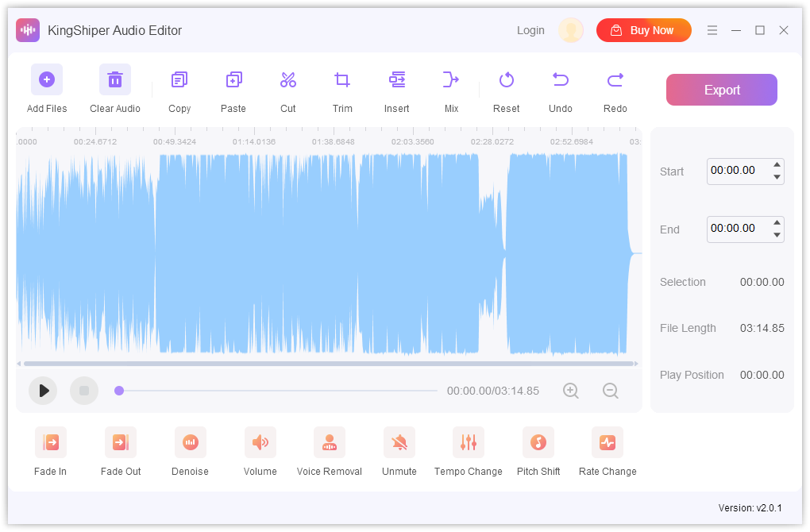Select the Cut tool
The image size is (810, 532).
coord(287,89)
